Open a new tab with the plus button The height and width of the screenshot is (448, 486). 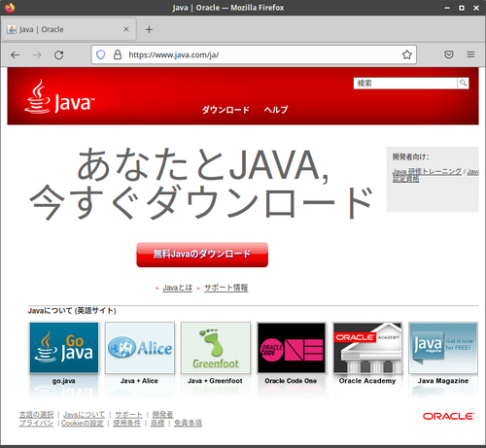click(149, 29)
